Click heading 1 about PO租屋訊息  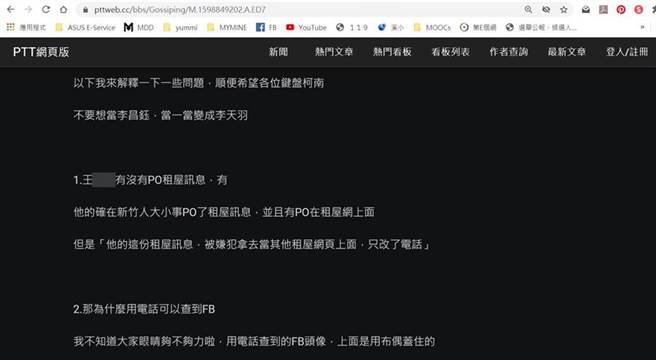pyautogui.click(x=150, y=180)
